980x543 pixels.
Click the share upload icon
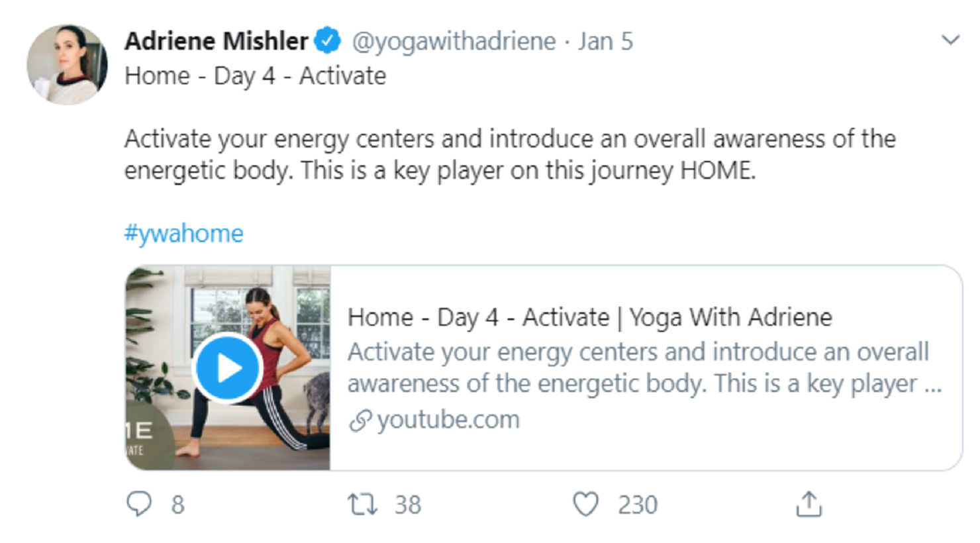808,504
